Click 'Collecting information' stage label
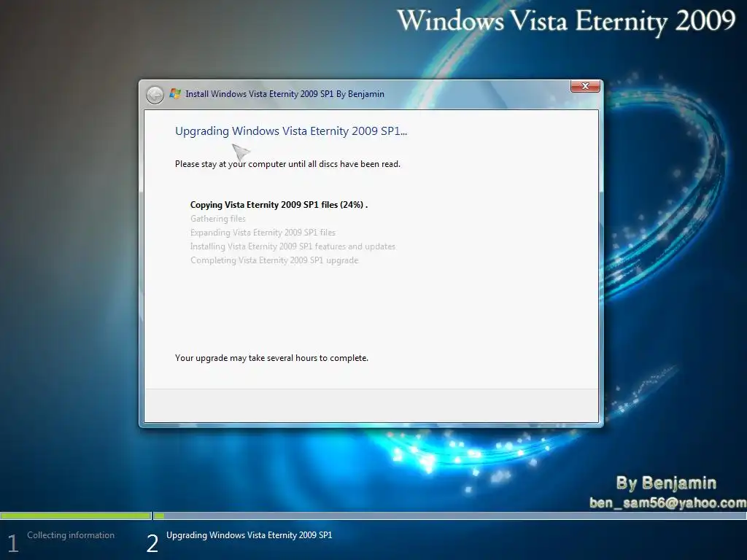Screen dimensions: 747x560 [71, 535]
